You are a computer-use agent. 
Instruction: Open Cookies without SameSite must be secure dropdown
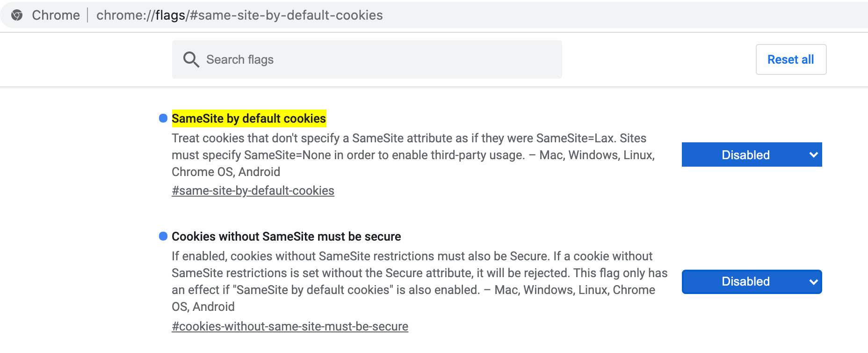click(x=751, y=281)
